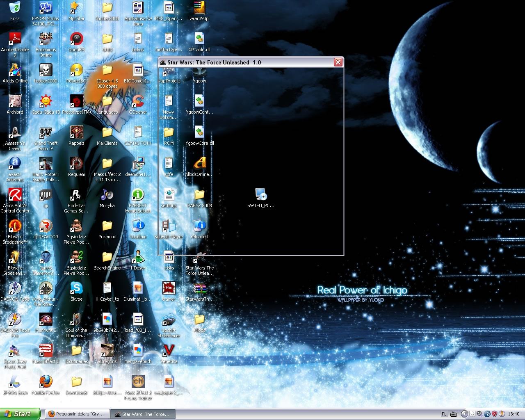This screenshot has height=420, width=525.
Task: Open the Pokemon folder
Action: pos(107,229)
